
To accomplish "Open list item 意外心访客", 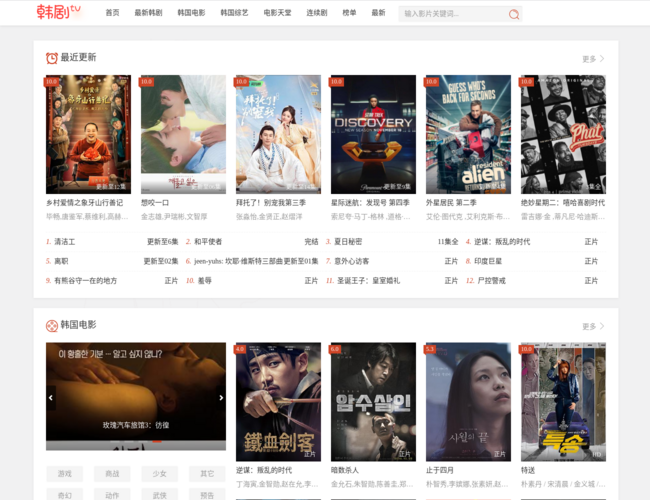I will point(352,261).
